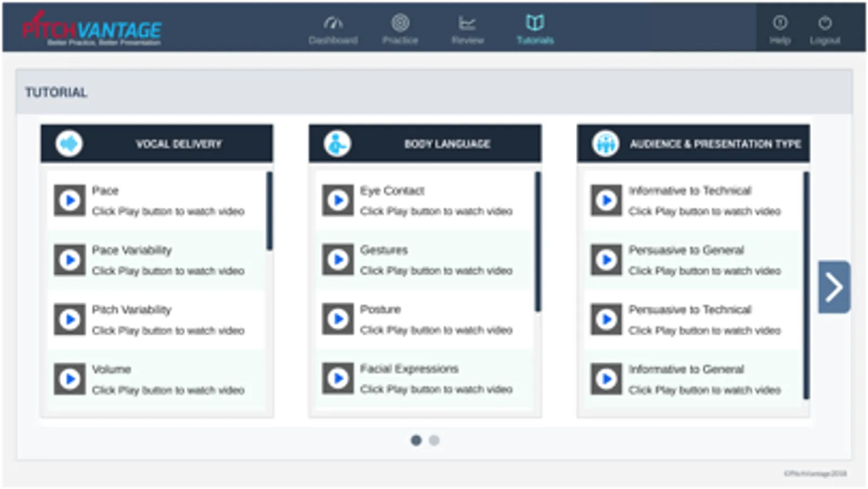
Task: Select the second carousel page dot
Action: click(434, 440)
